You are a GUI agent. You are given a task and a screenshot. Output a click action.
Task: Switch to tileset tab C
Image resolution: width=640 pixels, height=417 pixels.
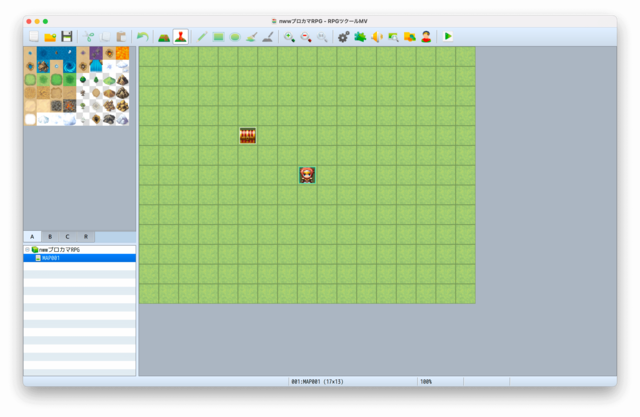[67, 237]
